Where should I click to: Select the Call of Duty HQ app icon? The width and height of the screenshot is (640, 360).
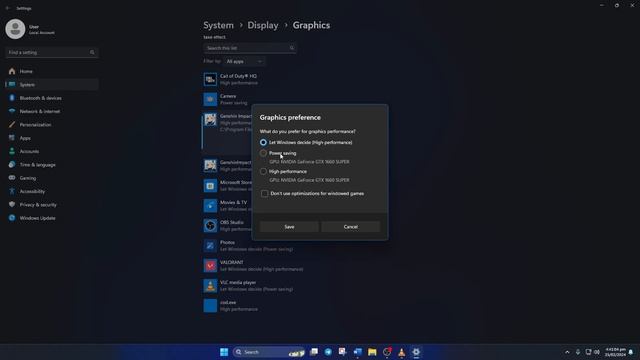(210, 79)
